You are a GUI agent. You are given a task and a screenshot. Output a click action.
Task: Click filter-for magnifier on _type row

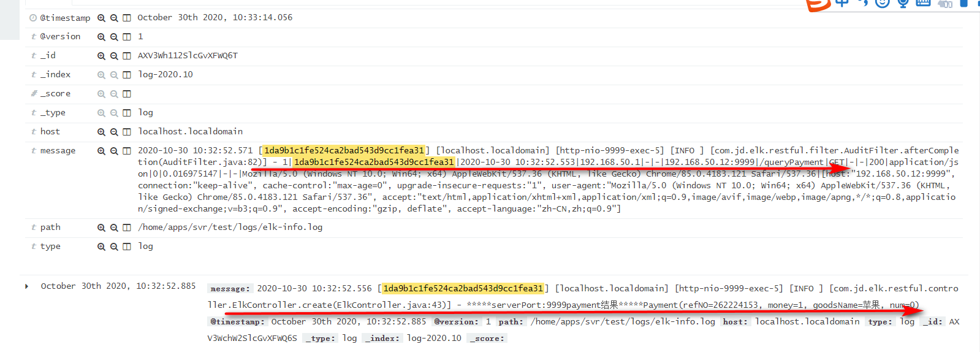(101, 113)
